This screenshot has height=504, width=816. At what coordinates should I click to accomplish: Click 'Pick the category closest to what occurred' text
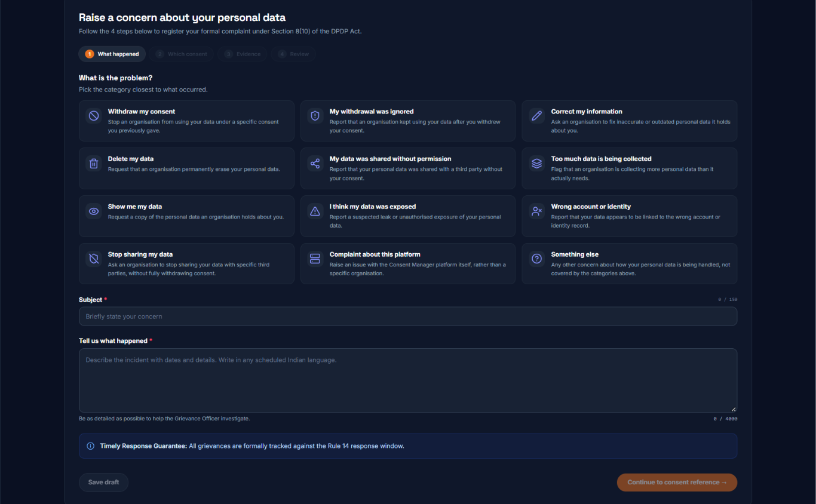click(143, 90)
